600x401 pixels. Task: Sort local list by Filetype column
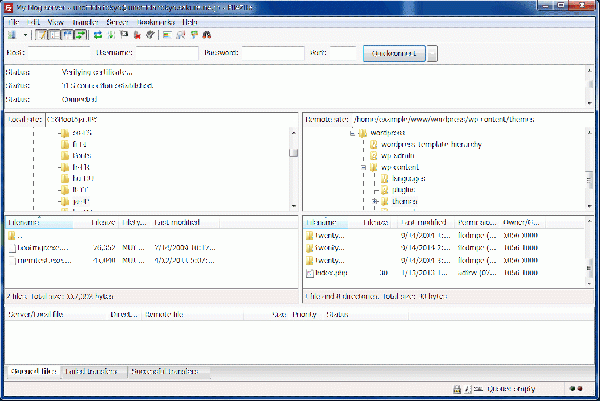click(134, 222)
